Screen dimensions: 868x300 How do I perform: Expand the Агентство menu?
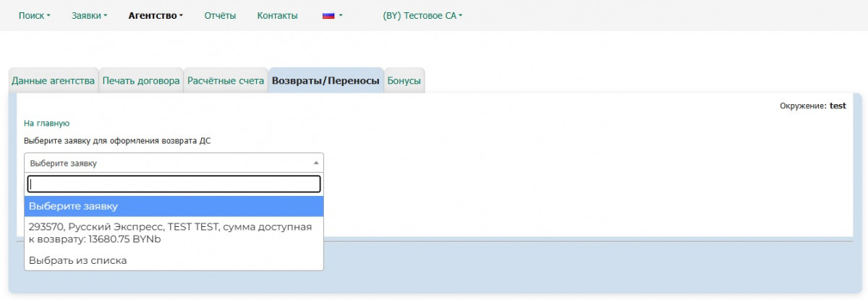pyautogui.click(x=156, y=16)
